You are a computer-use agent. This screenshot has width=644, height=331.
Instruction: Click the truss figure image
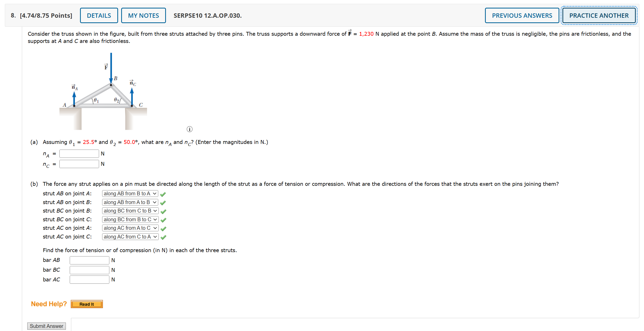click(x=103, y=91)
